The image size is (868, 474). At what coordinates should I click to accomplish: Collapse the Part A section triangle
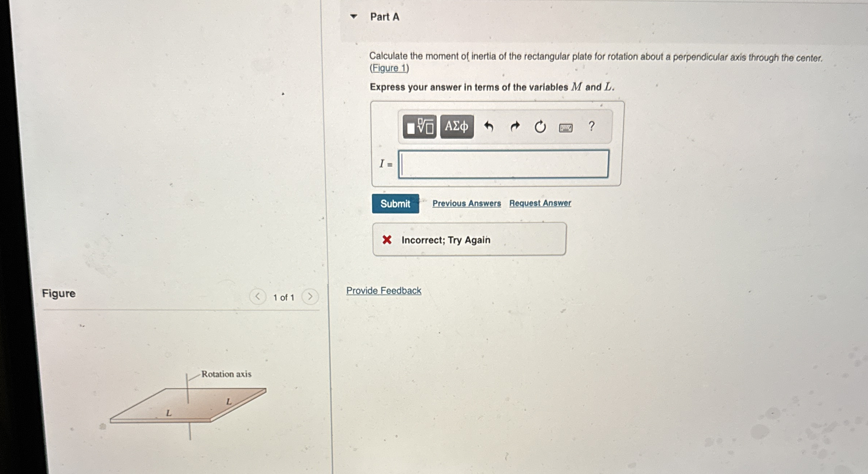click(x=354, y=16)
